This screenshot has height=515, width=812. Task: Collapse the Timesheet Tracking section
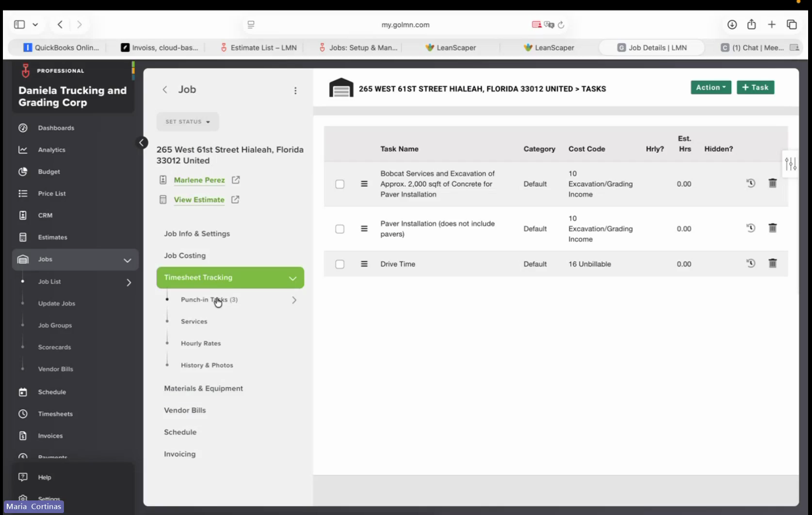click(x=292, y=278)
